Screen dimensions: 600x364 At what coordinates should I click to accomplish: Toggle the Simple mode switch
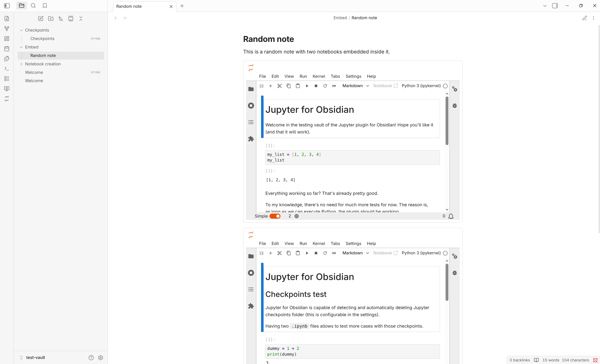[275, 216]
